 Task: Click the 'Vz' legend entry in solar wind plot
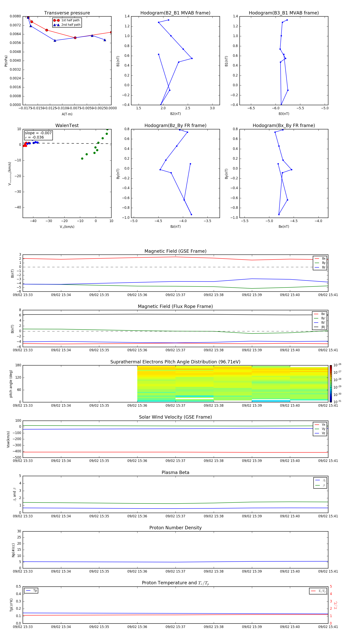320,433
